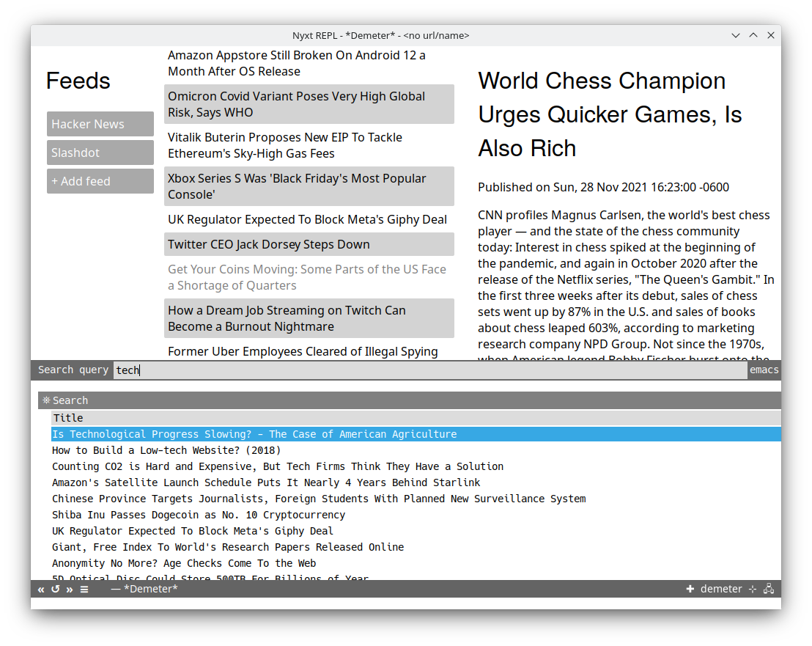Click the Feeds heading

pos(78,81)
